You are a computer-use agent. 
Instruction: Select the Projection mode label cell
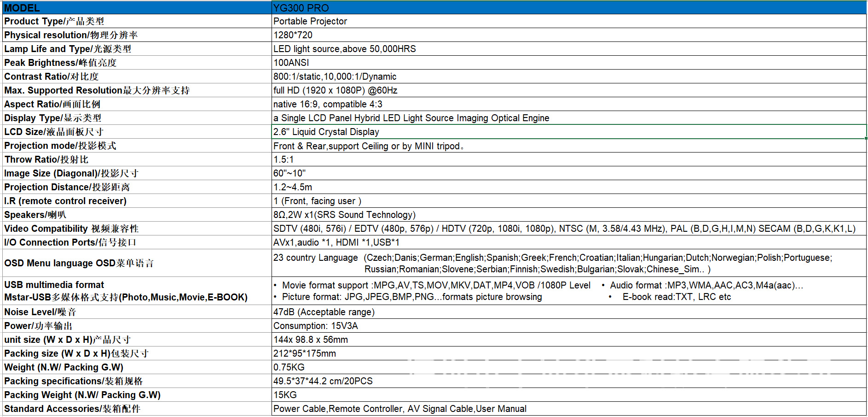point(137,146)
